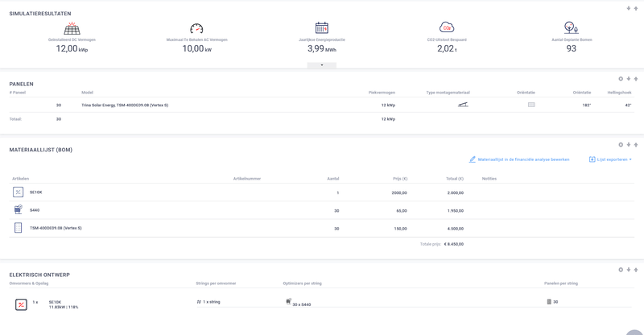Image resolution: width=644 pixels, height=335 pixels.
Task: Click the calendar icon for yearly energy production
Action: tap(321, 28)
